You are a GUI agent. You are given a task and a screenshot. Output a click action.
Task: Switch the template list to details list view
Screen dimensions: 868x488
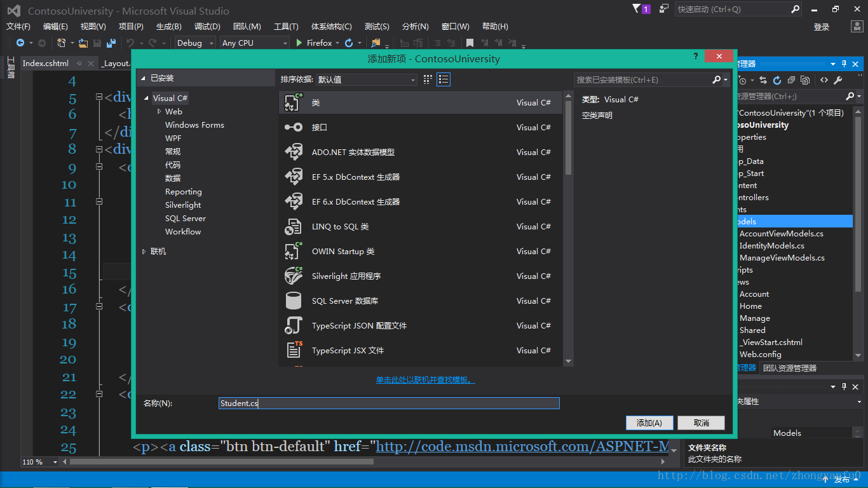point(444,79)
